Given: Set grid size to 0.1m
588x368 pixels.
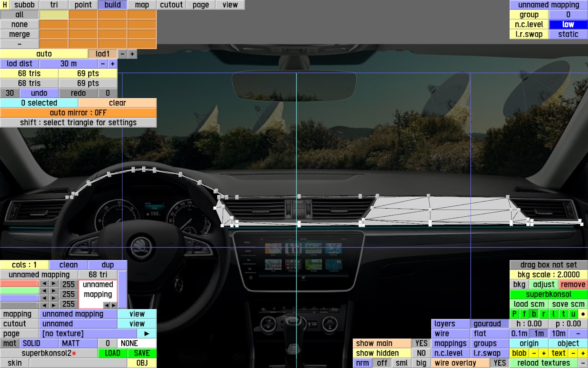Looking at the screenshot, I should coord(519,334).
